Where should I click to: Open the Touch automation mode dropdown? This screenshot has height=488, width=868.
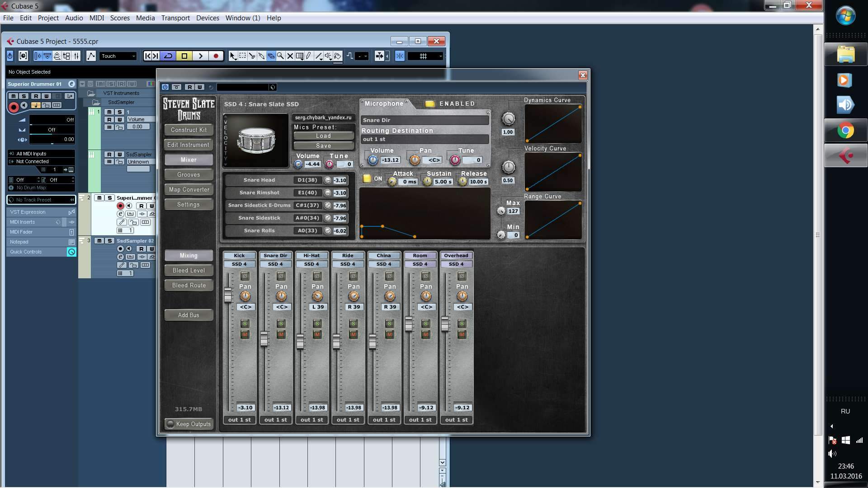[118, 56]
